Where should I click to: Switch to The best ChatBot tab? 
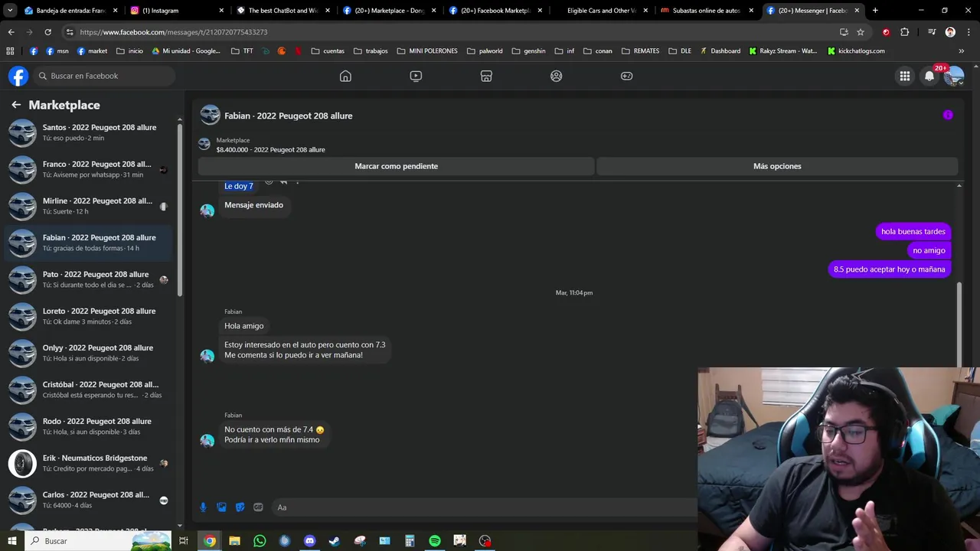click(281, 11)
